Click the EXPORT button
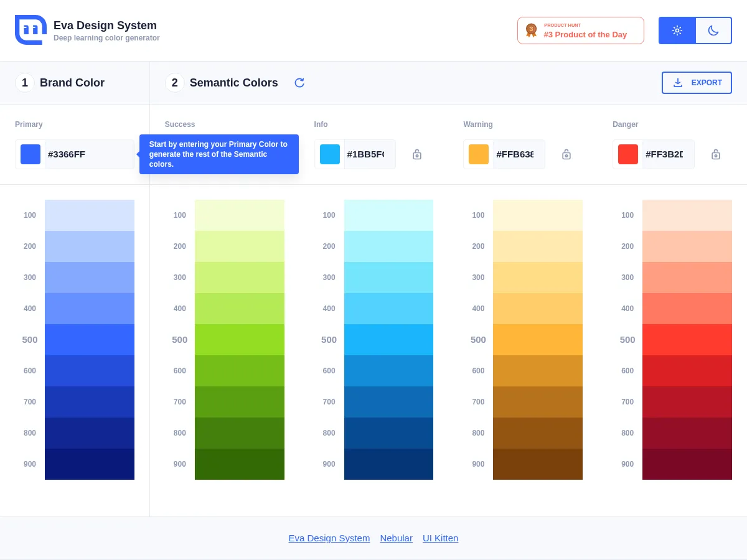Viewport: 747px width, 560px height. 697,82
